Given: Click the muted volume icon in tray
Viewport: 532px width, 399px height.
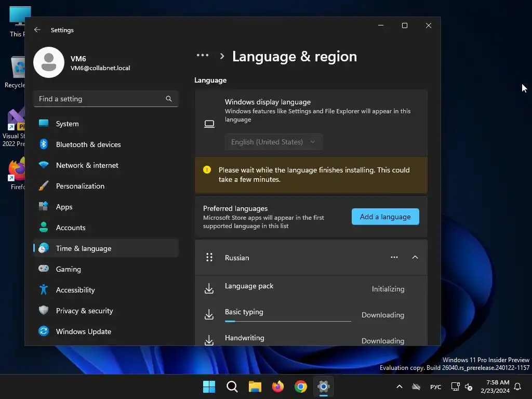Looking at the screenshot, I should [x=469, y=387].
